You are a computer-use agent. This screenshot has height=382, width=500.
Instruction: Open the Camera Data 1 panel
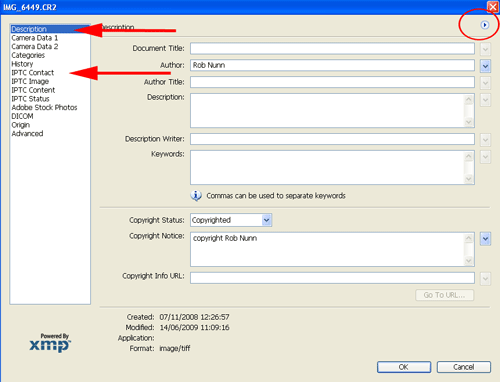(35, 38)
